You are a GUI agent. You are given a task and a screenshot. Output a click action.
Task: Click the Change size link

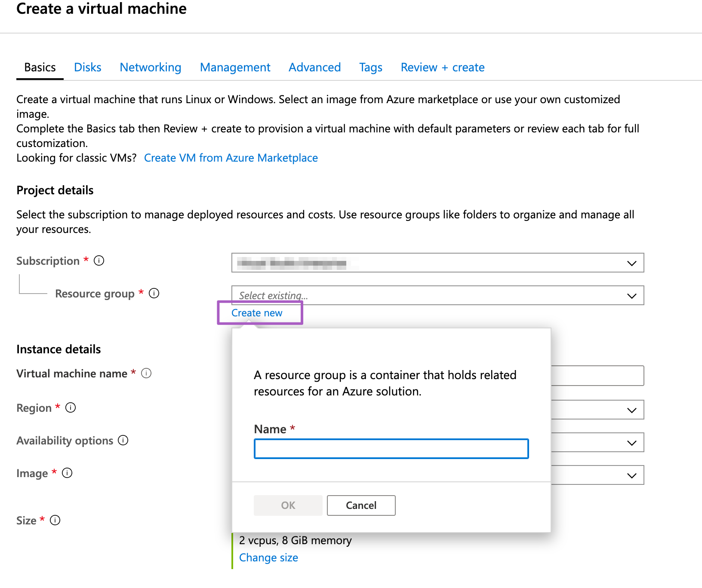(x=268, y=557)
